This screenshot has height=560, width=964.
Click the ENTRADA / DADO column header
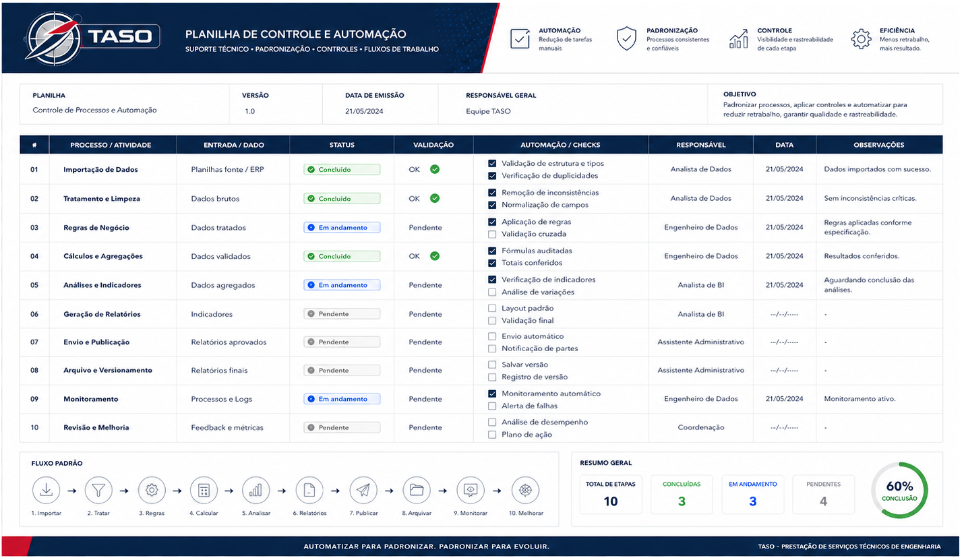[234, 145]
